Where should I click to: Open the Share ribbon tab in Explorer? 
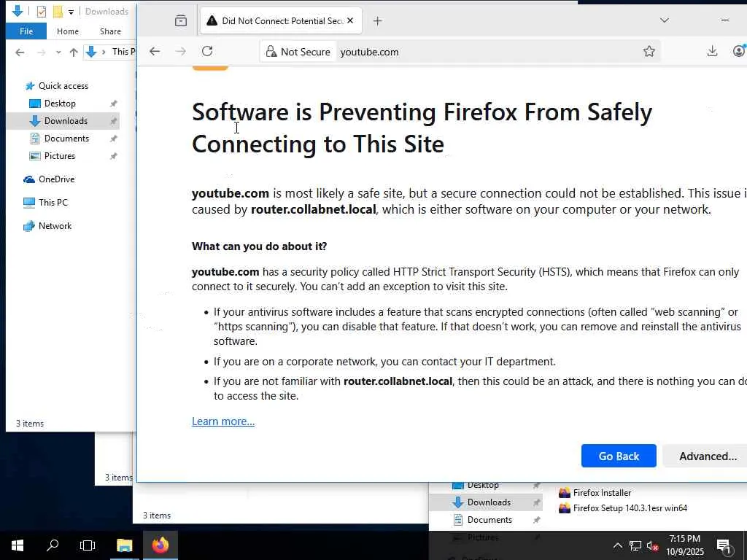[x=110, y=31]
